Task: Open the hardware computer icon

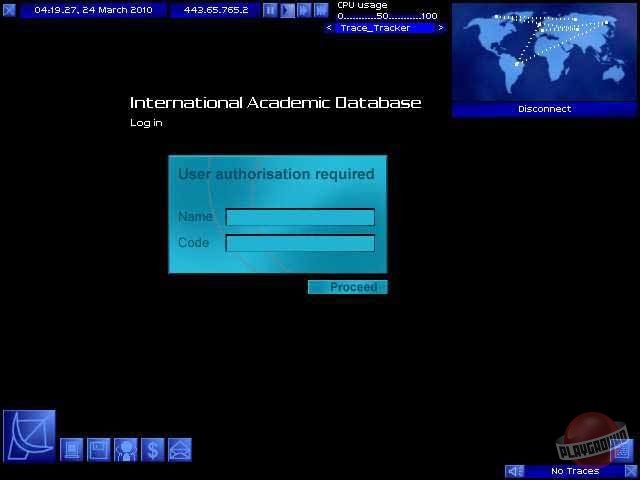Action: point(72,450)
